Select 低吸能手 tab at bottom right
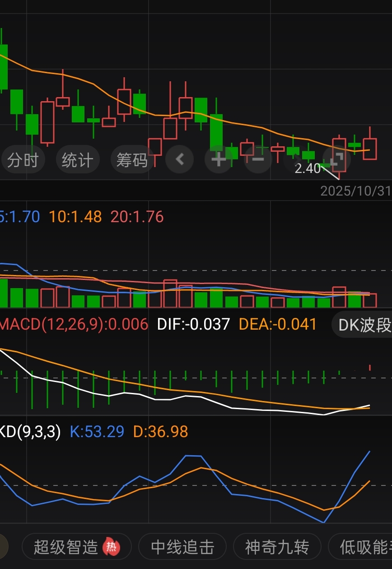This screenshot has height=569, width=392. click(x=360, y=547)
